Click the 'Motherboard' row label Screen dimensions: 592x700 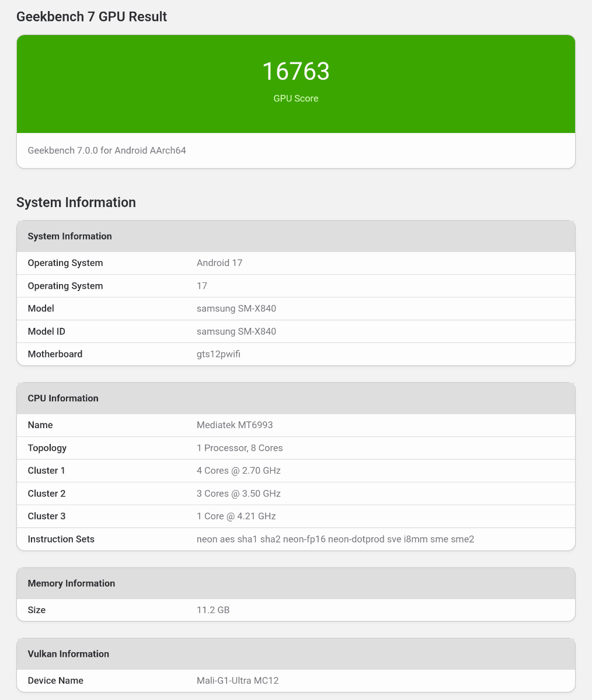(x=55, y=354)
